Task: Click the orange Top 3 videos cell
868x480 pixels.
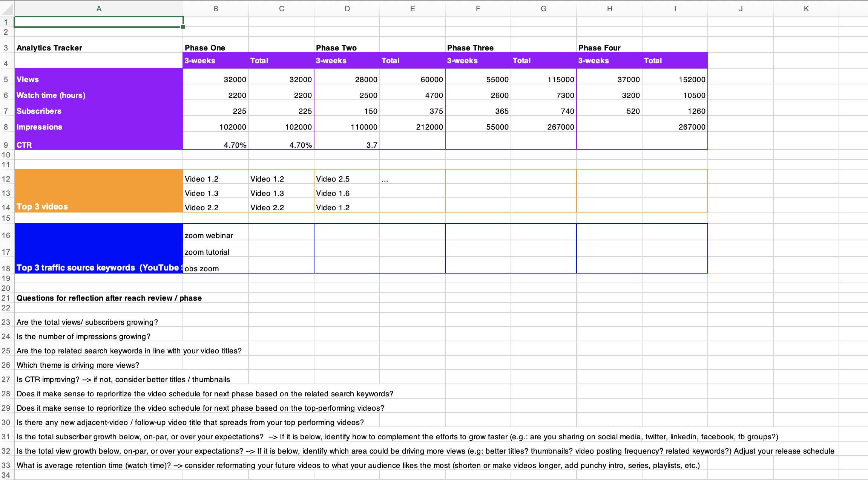Action: click(x=99, y=191)
